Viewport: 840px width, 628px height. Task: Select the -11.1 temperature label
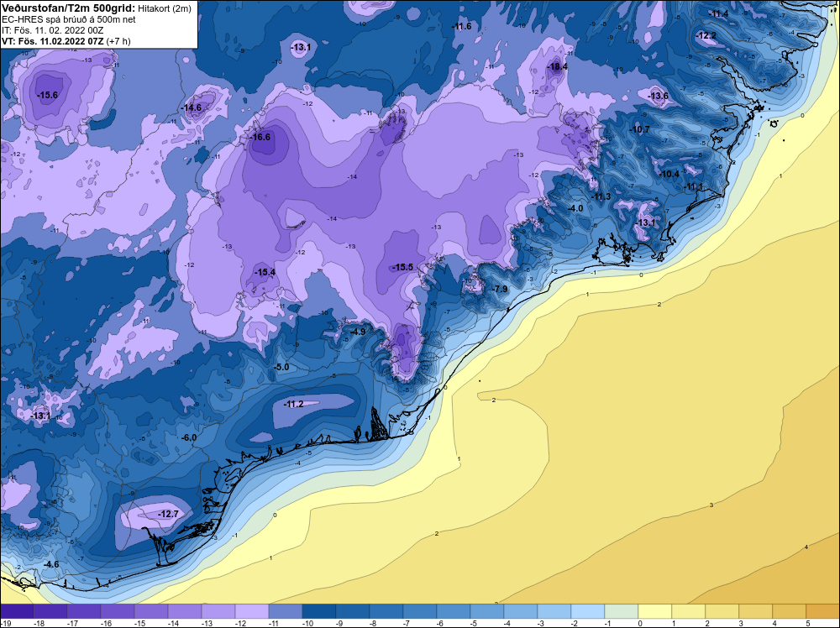click(693, 186)
